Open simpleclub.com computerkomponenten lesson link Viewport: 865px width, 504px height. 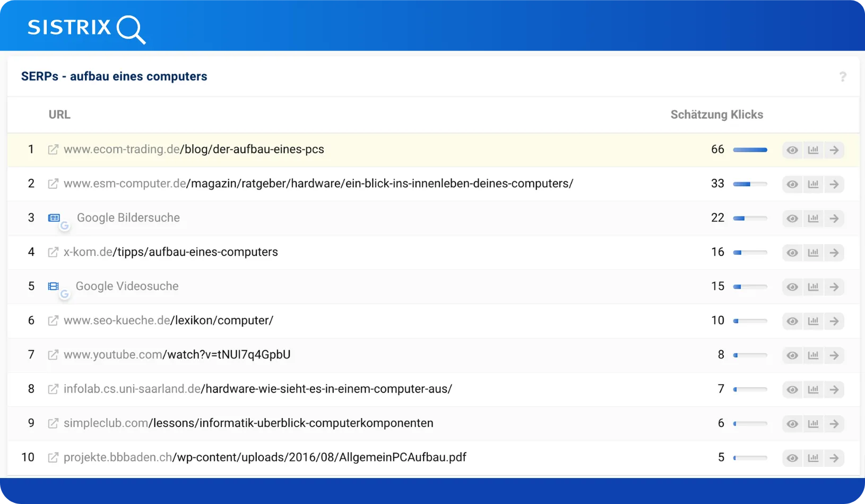click(248, 423)
